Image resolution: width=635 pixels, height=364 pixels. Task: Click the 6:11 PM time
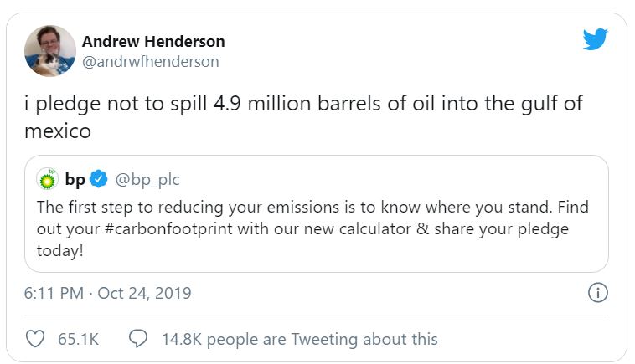point(54,294)
